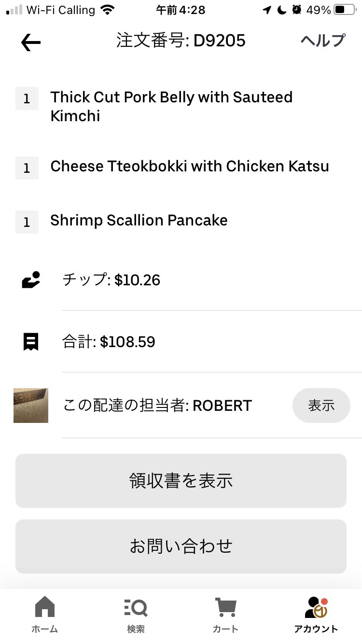
Task: Go to the カート cart tab
Action: (x=225, y=614)
